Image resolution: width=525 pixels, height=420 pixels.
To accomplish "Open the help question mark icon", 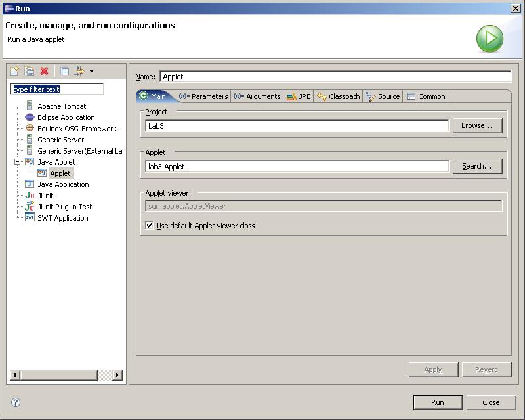I will (16, 402).
